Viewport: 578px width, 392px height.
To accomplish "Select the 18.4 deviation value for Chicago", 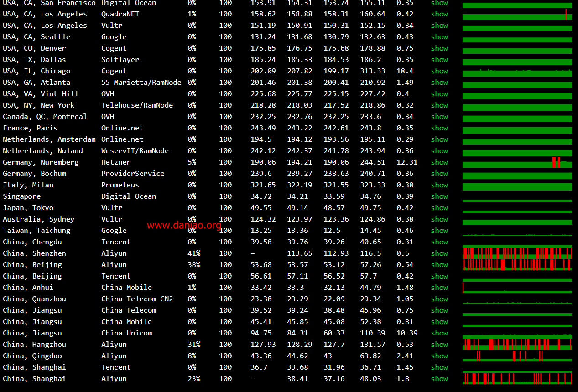I will pos(405,71).
